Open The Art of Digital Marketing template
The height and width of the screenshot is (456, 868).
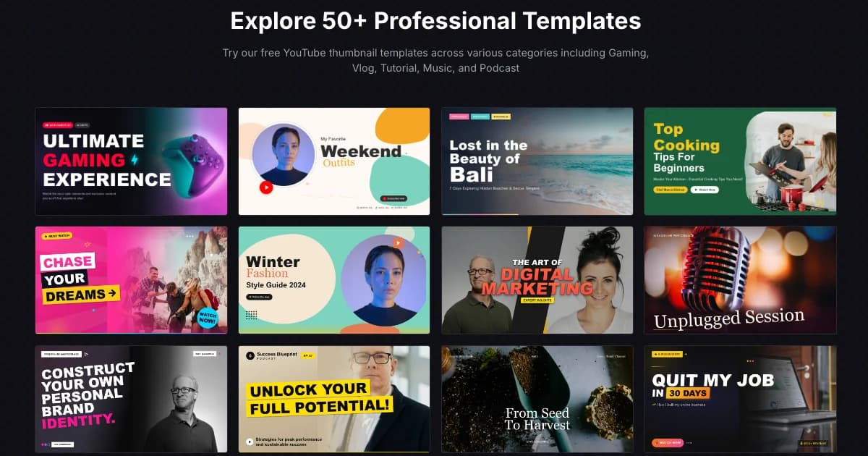(x=537, y=280)
